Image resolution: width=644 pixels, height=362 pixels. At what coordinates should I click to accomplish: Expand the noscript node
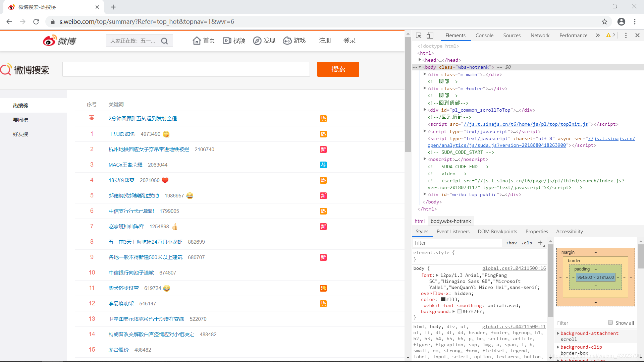pyautogui.click(x=425, y=159)
